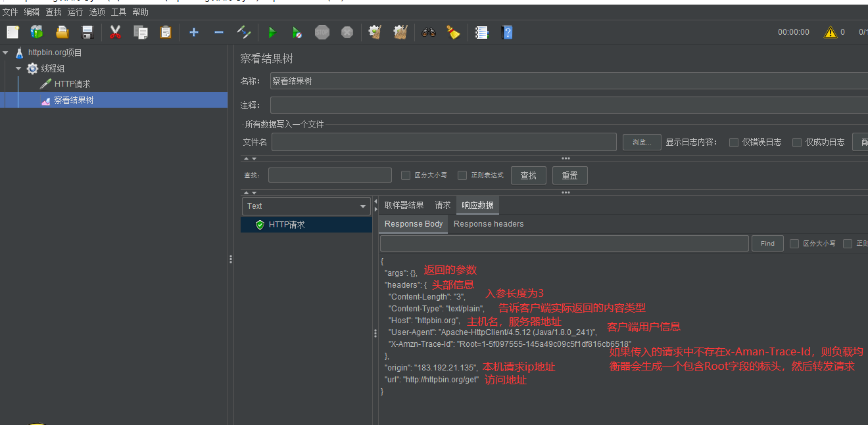
Task: Enable the 仅错误日志 checkbox
Action: pos(733,142)
